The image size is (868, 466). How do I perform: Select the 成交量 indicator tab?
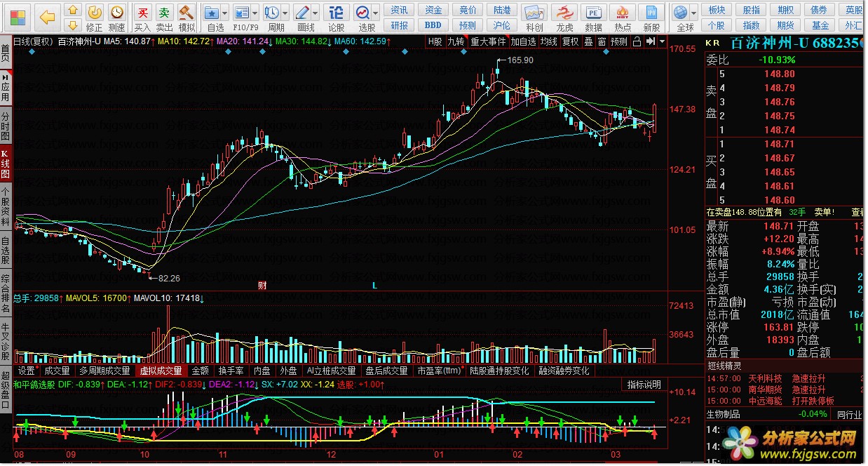(x=57, y=371)
